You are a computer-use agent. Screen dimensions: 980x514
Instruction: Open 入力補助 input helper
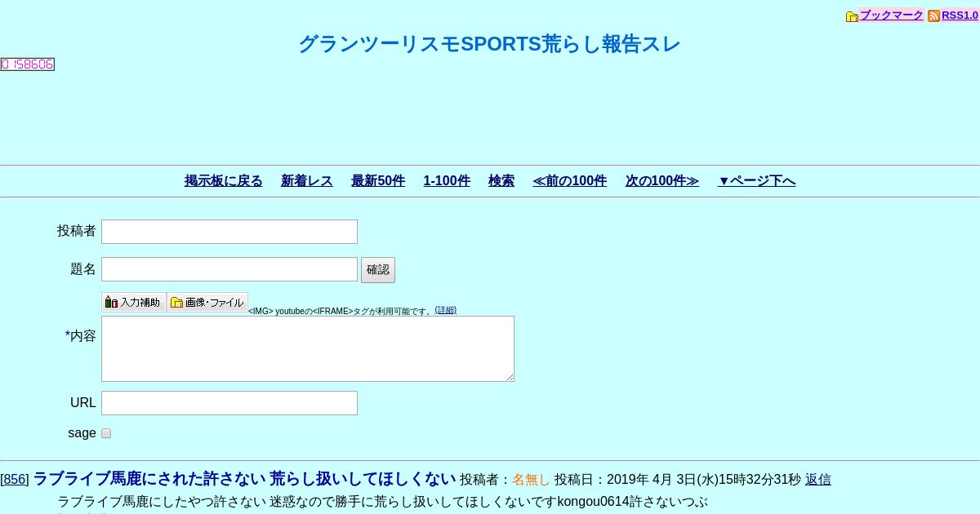click(134, 303)
